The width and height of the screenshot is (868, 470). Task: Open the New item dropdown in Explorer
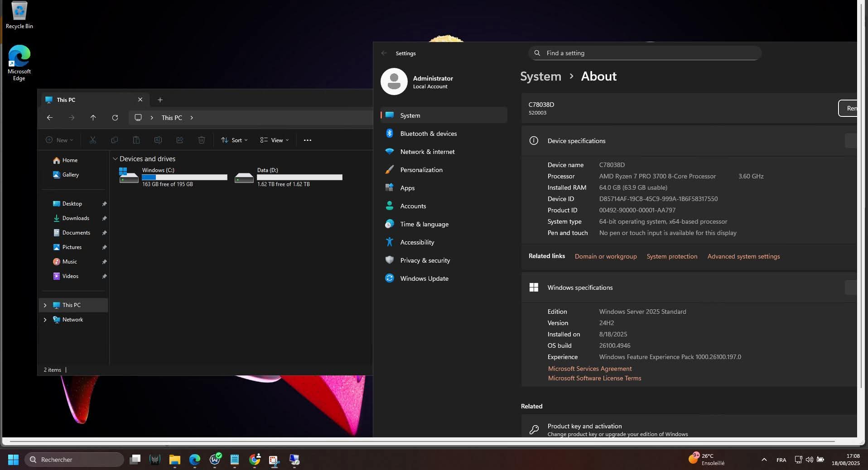[x=59, y=140]
